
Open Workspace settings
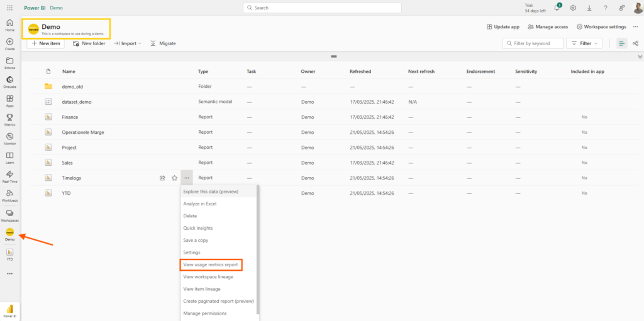tap(601, 26)
